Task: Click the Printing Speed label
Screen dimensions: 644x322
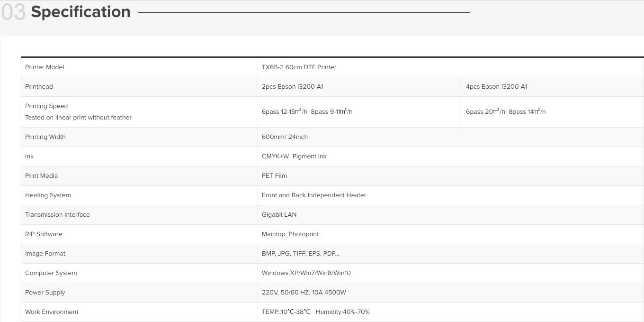Action: click(x=46, y=106)
